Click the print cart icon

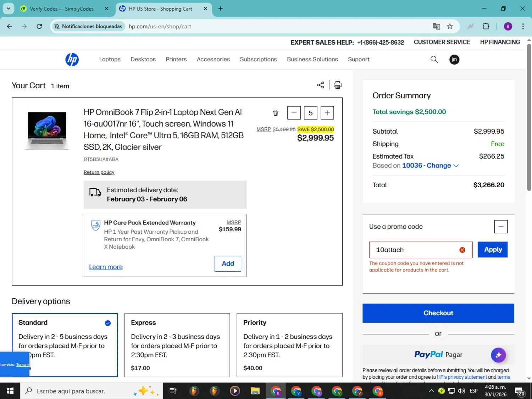[338, 85]
